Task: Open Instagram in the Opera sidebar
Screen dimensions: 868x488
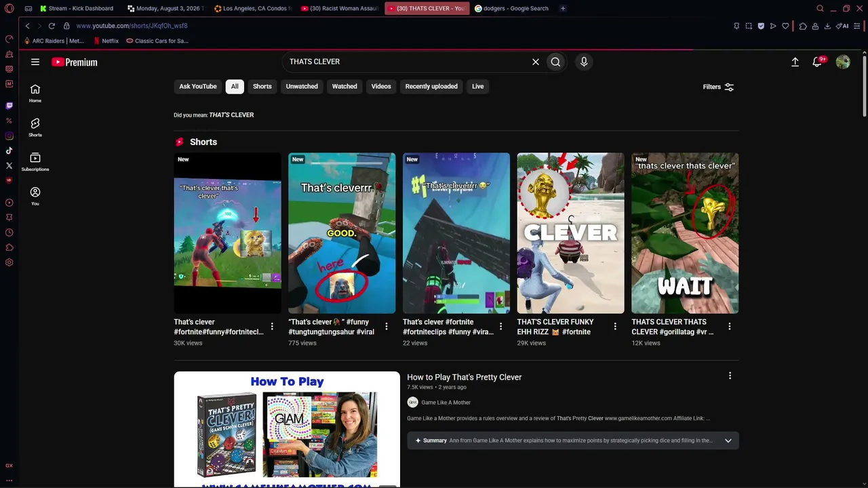Action: pos(9,136)
